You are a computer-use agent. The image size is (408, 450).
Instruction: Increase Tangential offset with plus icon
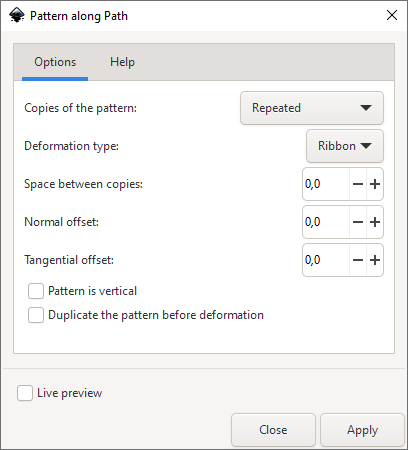(x=375, y=260)
